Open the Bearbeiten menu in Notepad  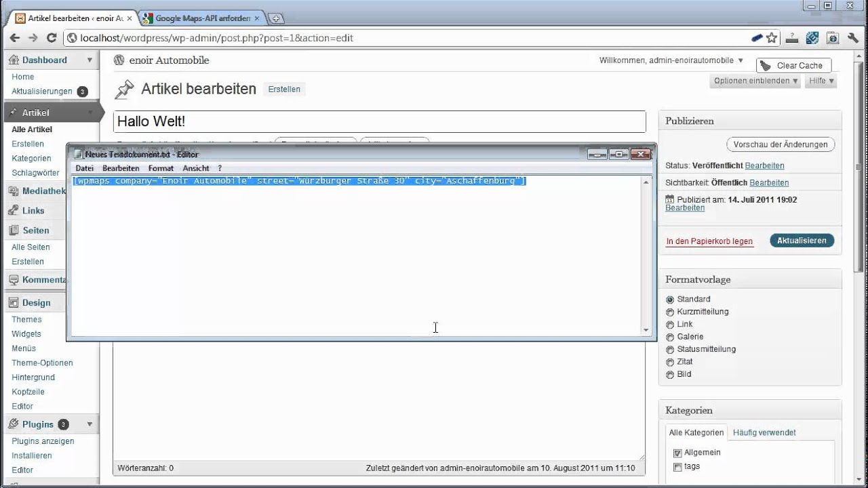tap(121, 168)
